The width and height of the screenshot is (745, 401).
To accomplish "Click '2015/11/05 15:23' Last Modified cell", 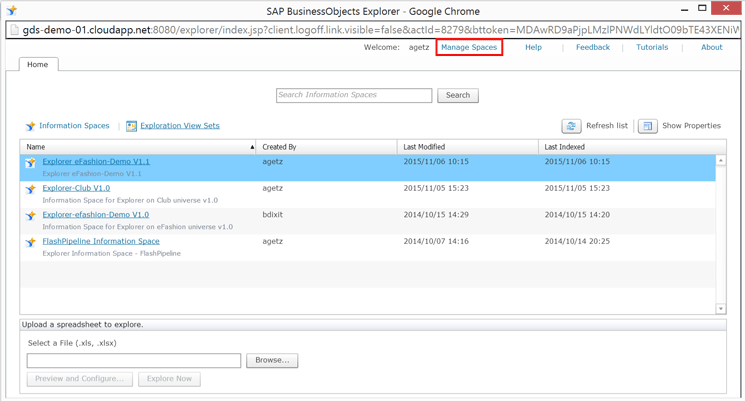I will [436, 188].
